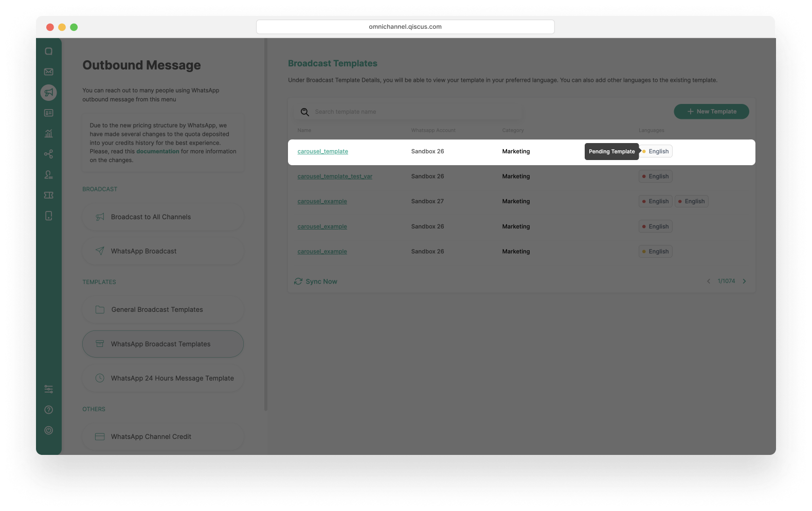Click the Broadcast Templates heading
The height and width of the screenshot is (511, 812).
pyautogui.click(x=333, y=64)
